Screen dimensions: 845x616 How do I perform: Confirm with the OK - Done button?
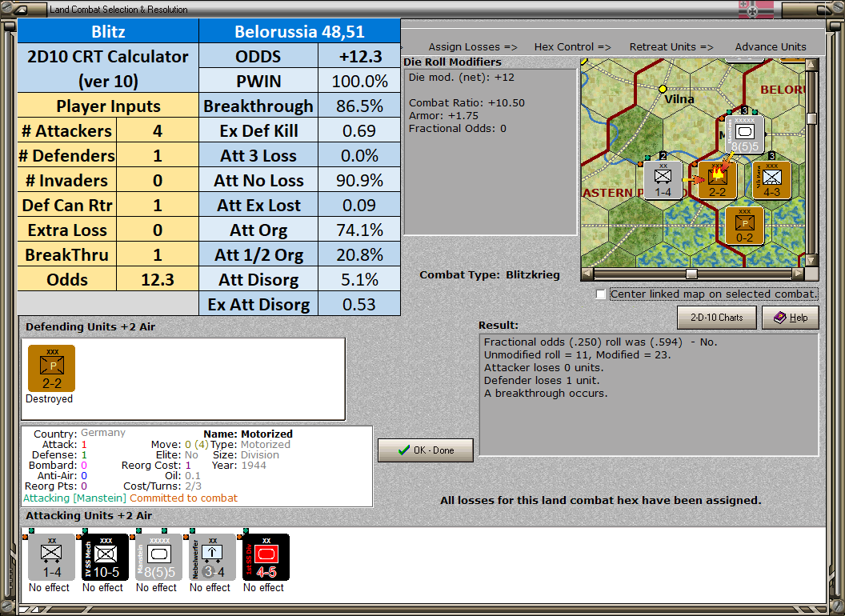(x=426, y=450)
